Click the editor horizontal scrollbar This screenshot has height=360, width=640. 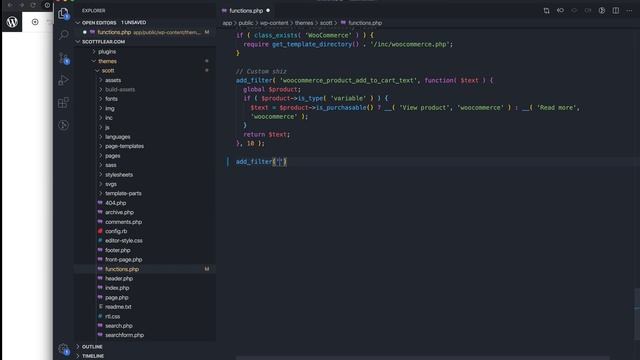(x=422, y=358)
